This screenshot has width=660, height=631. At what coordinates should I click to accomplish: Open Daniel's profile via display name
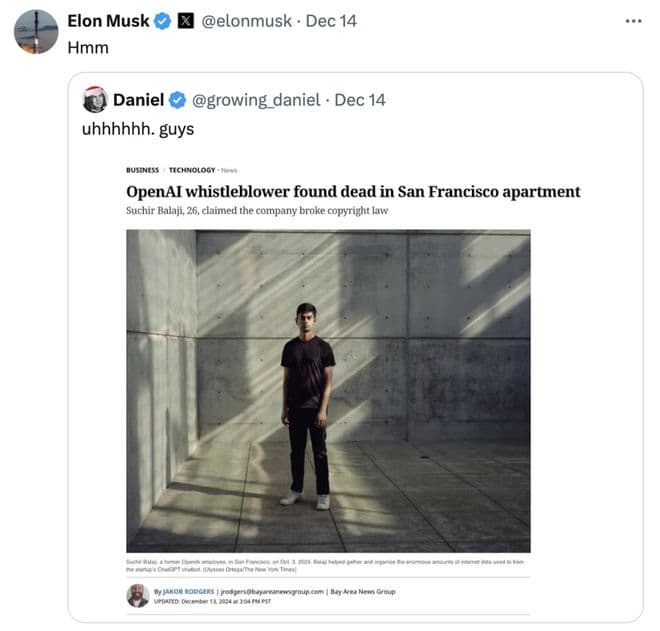[138, 100]
